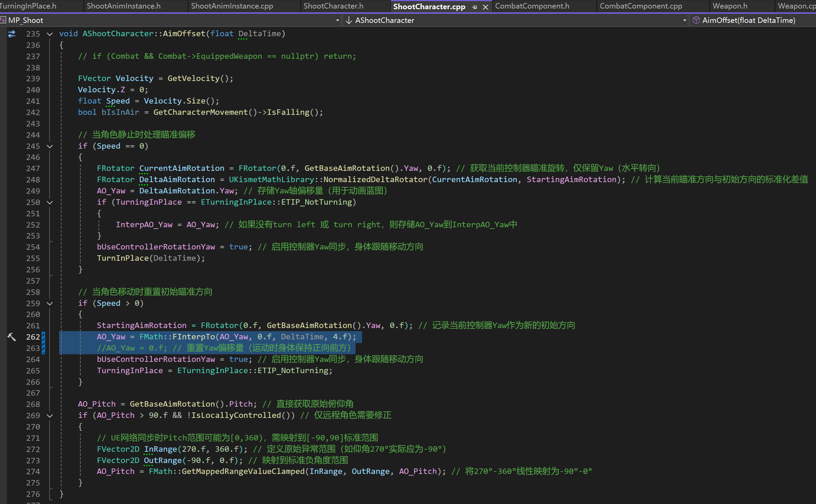Switch to the ShootCharacter.h tab
The width and height of the screenshot is (816, 504).
(333, 6)
